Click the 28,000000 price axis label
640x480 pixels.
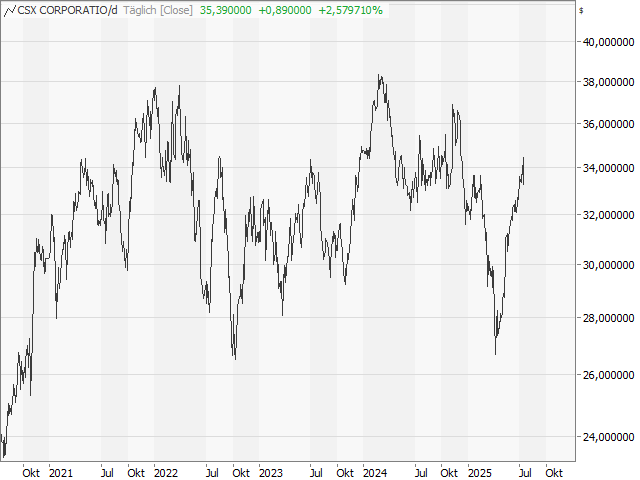pyautogui.click(x=609, y=318)
